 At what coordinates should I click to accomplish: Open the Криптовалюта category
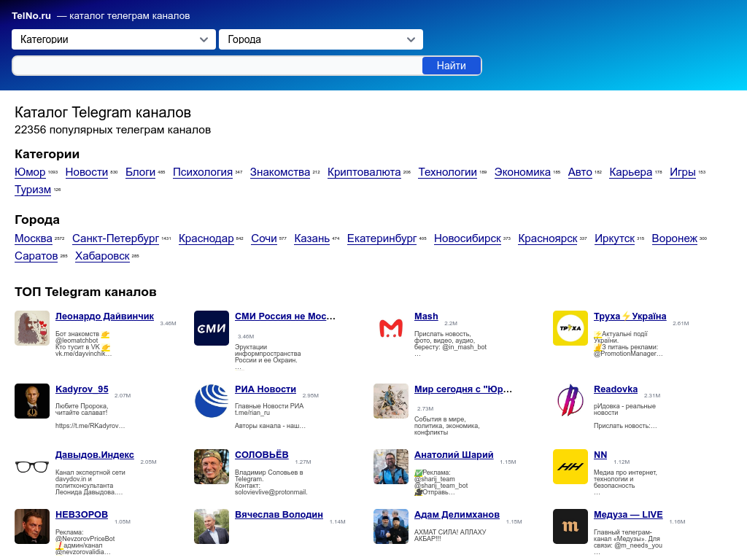pos(365,172)
